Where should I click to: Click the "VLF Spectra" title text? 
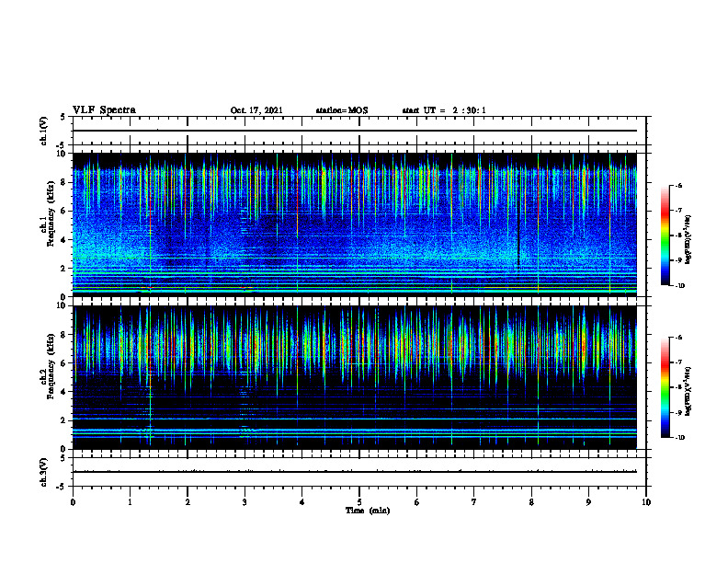[104, 110]
